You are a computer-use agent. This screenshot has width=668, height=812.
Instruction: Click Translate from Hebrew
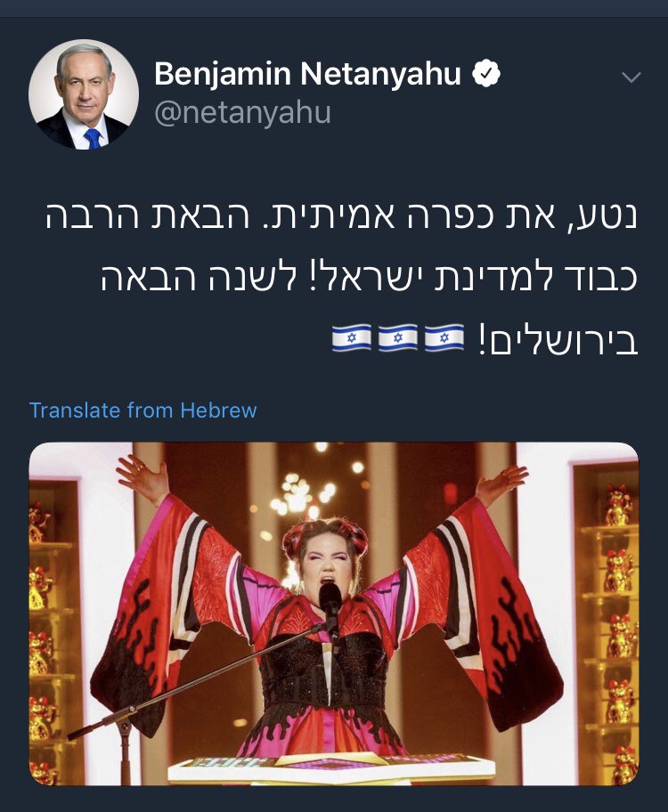pyautogui.click(x=143, y=410)
